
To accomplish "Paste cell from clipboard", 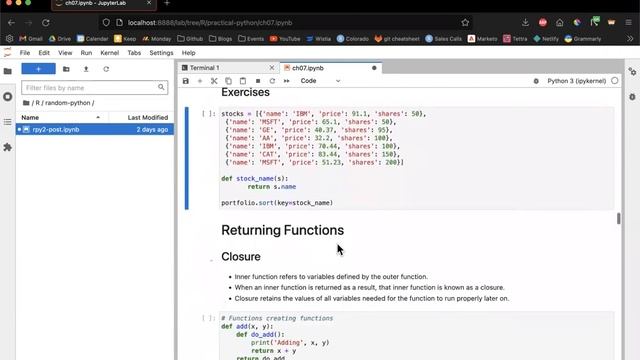I will click(x=243, y=81).
